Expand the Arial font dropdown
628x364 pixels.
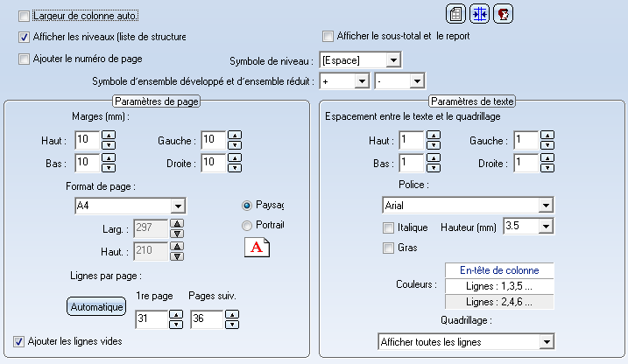click(x=547, y=206)
